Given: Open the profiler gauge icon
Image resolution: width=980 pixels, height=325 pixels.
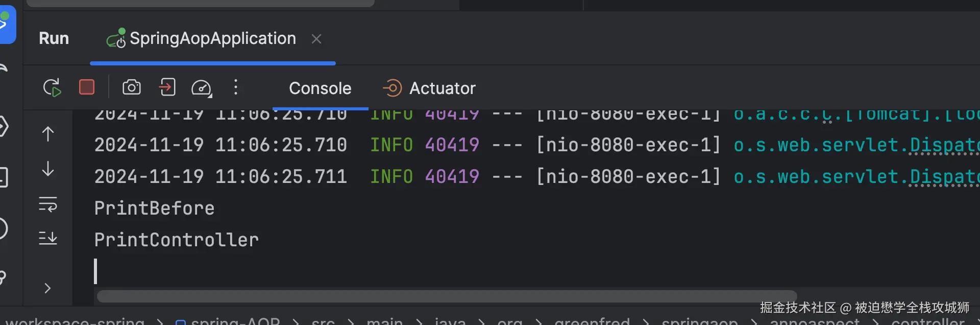Looking at the screenshot, I should pyautogui.click(x=201, y=88).
